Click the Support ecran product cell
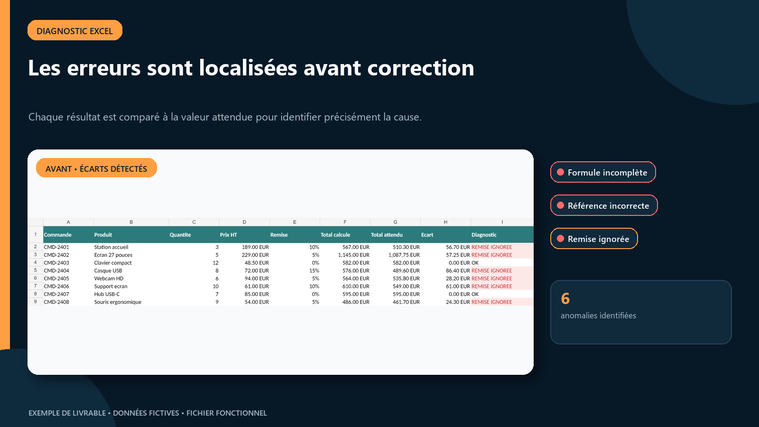The height and width of the screenshot is (427, 759). 131,286
